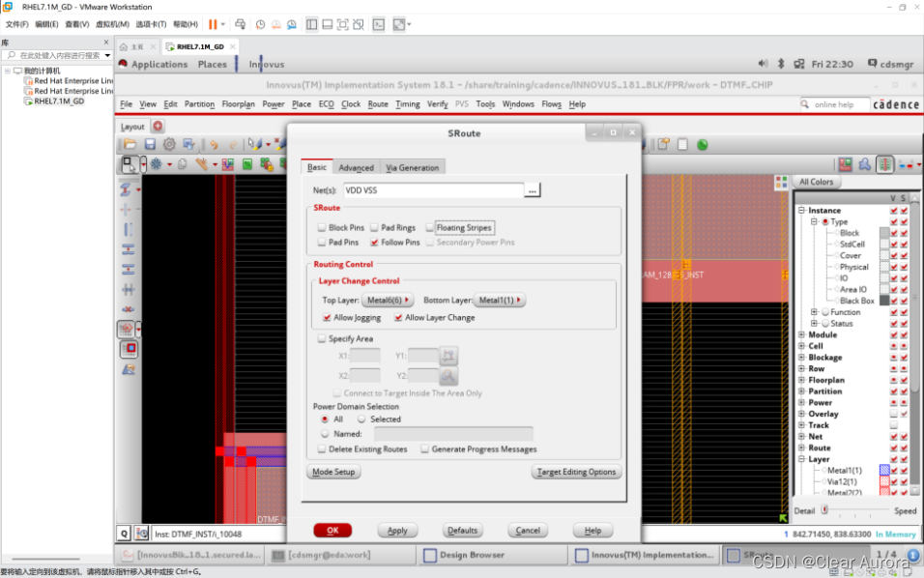Enable the Block Pins checkbox
The width and height of the screenshot is (924, 578).
tap(322, 227)
